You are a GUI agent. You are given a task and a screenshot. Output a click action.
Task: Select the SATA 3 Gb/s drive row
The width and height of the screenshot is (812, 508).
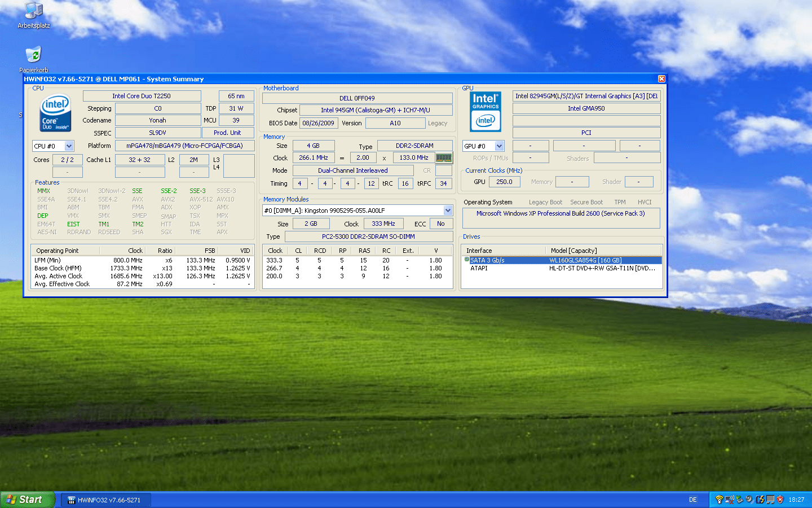tap(562, 260)
